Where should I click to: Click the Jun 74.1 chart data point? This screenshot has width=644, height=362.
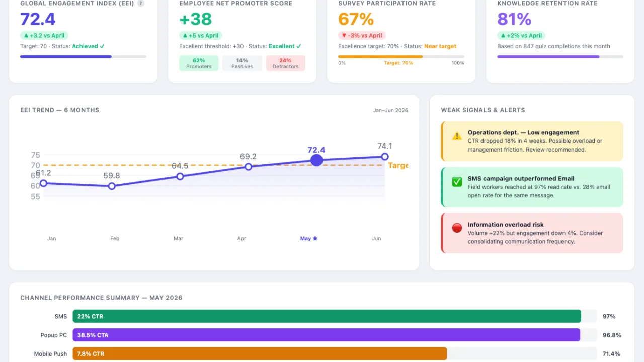click(385, 157)
